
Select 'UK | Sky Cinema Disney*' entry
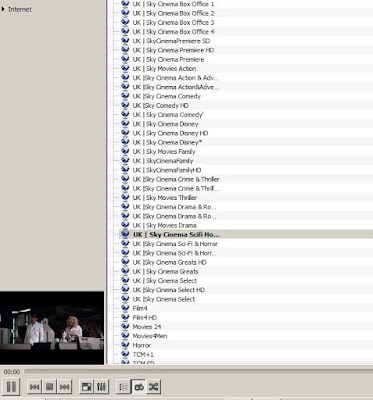[x=167, y=142]
